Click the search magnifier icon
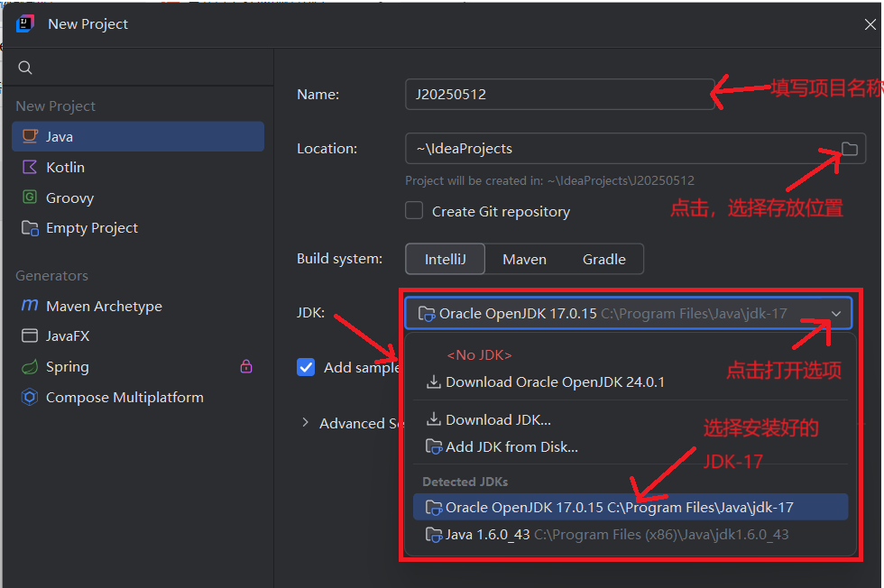 pos(25,68)
